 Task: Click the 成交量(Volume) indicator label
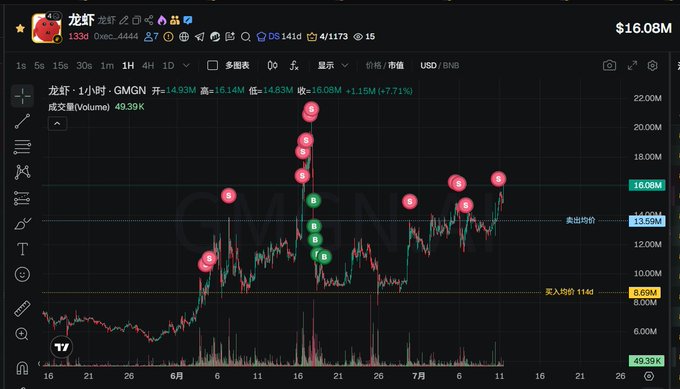78,107
